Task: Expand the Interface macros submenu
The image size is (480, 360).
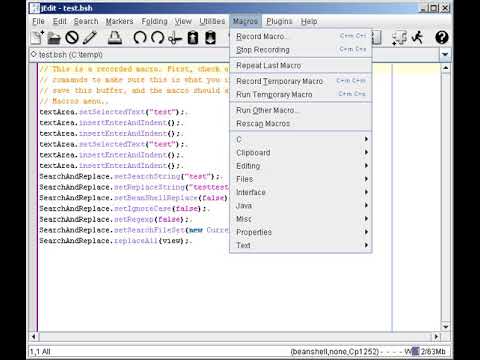Action: [301, 192]
